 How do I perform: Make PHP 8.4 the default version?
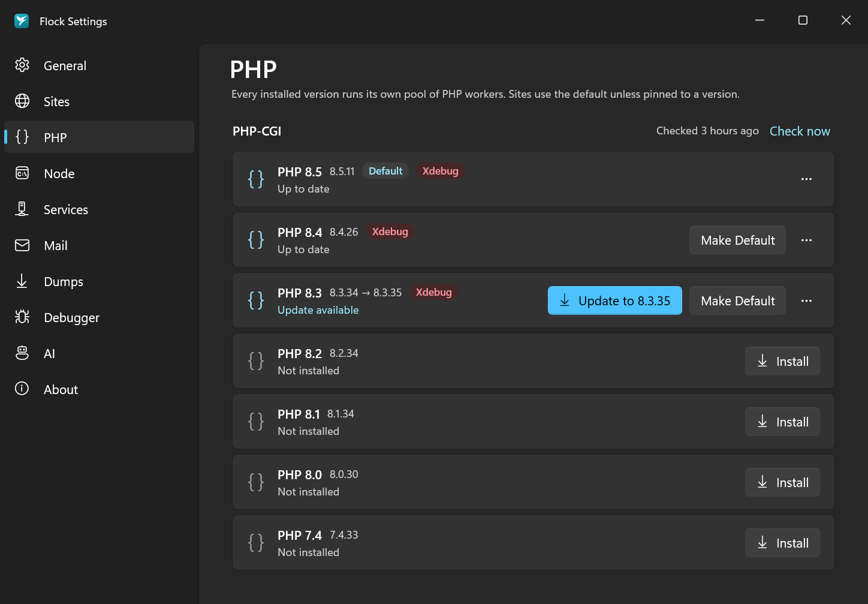coord(737,240)
